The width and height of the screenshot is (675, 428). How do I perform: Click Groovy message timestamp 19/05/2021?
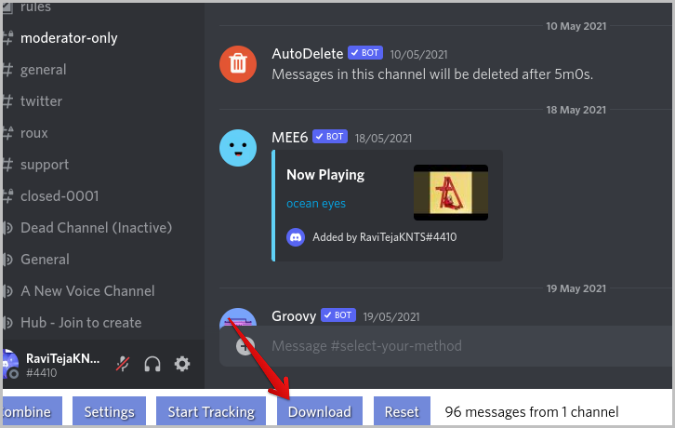pyautogui.click(x=391, y=317)
